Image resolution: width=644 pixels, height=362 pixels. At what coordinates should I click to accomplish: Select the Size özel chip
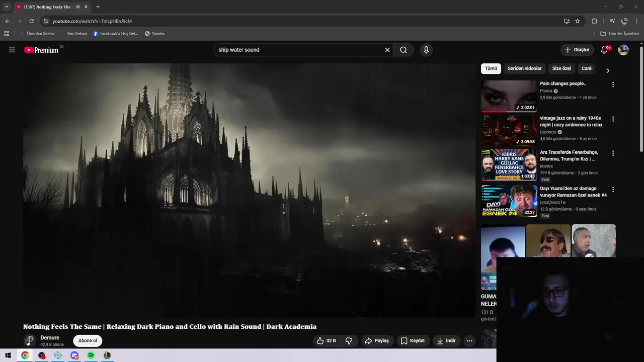561,68
